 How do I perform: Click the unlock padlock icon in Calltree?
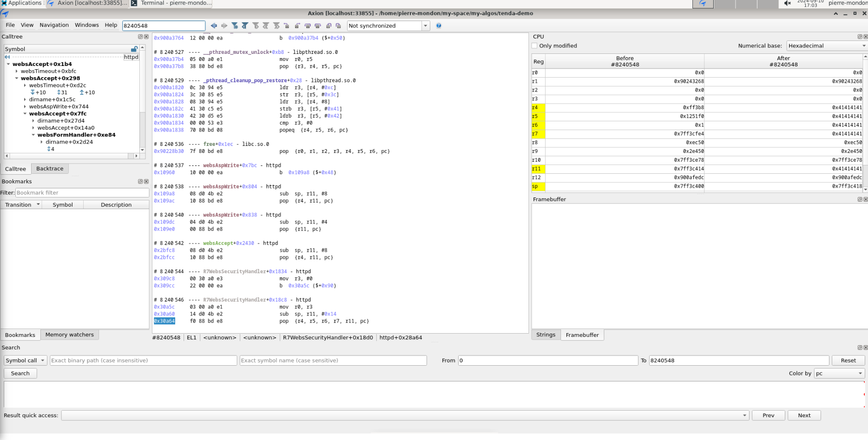pos(134,49)
